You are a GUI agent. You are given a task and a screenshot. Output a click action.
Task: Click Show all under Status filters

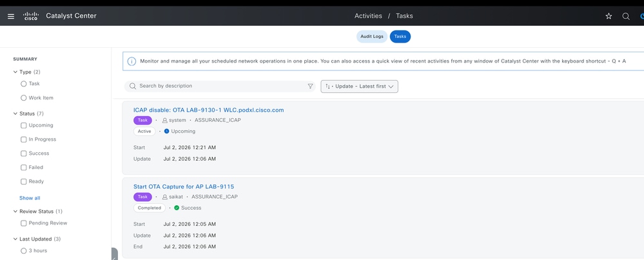pyautogui.click(x=30, y=198)
